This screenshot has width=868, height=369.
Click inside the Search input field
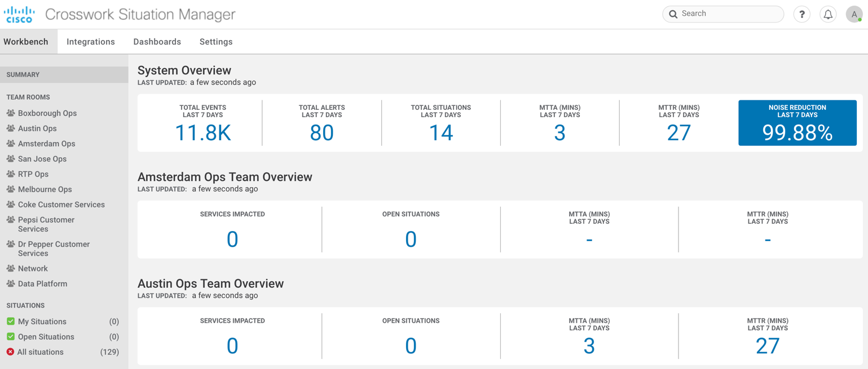pyautogui.click(x=728, y=14)
